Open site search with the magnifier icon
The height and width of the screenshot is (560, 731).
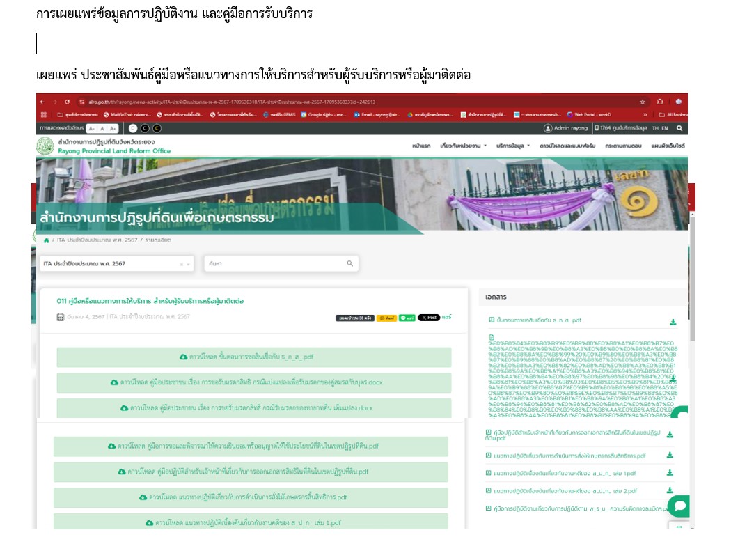click(x=679, y=128)
